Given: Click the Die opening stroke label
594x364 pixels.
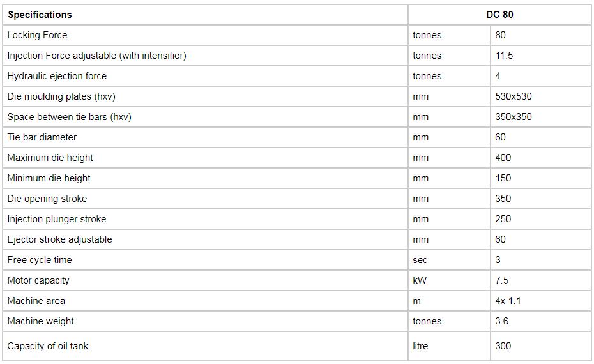Looking at the screenshot, I should pyautogui.click(x=47, y=199).
